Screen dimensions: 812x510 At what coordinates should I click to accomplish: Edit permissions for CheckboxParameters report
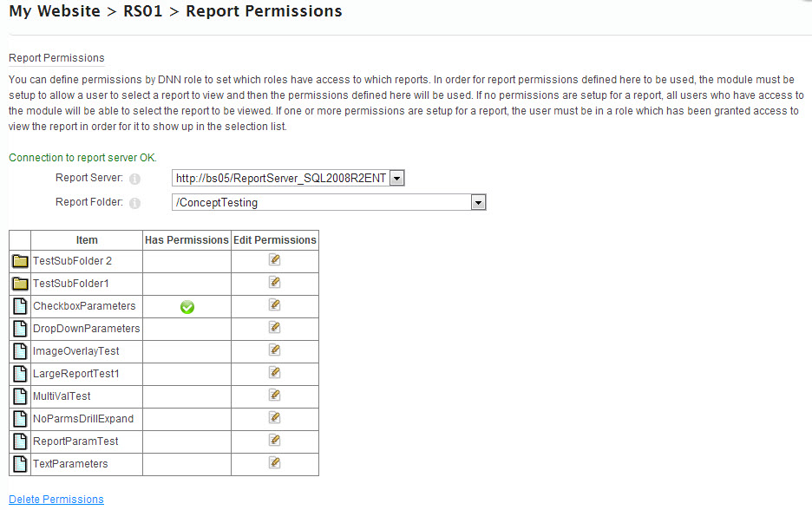tap(274, 305)
